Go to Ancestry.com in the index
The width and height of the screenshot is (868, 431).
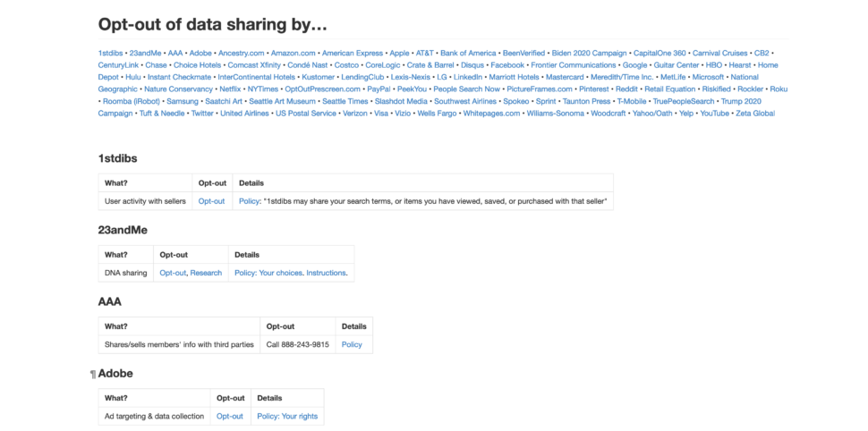pos(241,53)
